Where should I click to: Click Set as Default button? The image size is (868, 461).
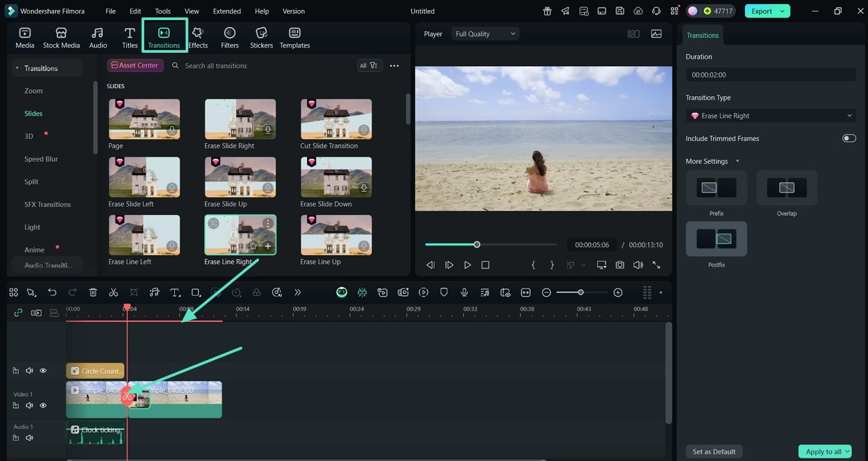click(714, 452)
